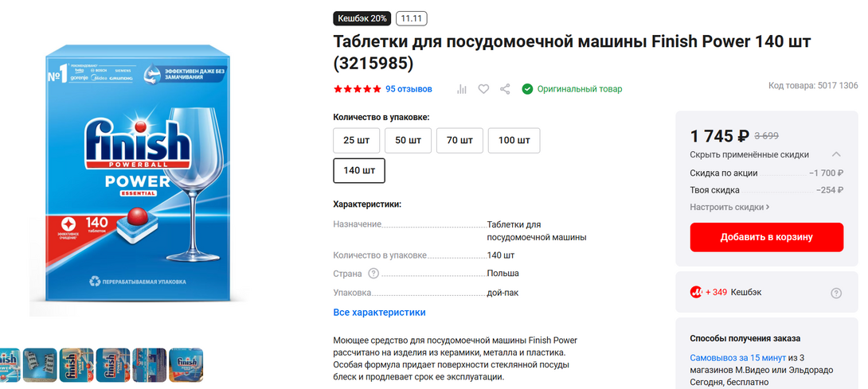Select the 25 шт package option
The width and height of the screenshot is (868, 389).
point(356,140)
